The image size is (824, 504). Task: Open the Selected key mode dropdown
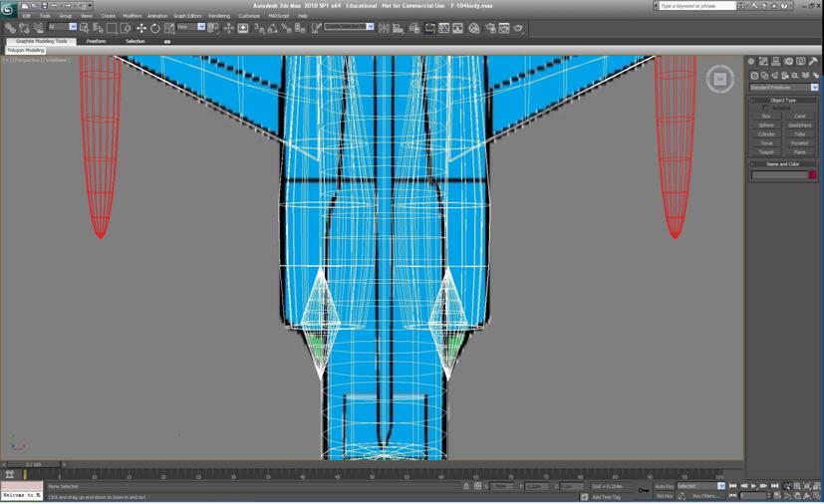(x=701, y=486)
